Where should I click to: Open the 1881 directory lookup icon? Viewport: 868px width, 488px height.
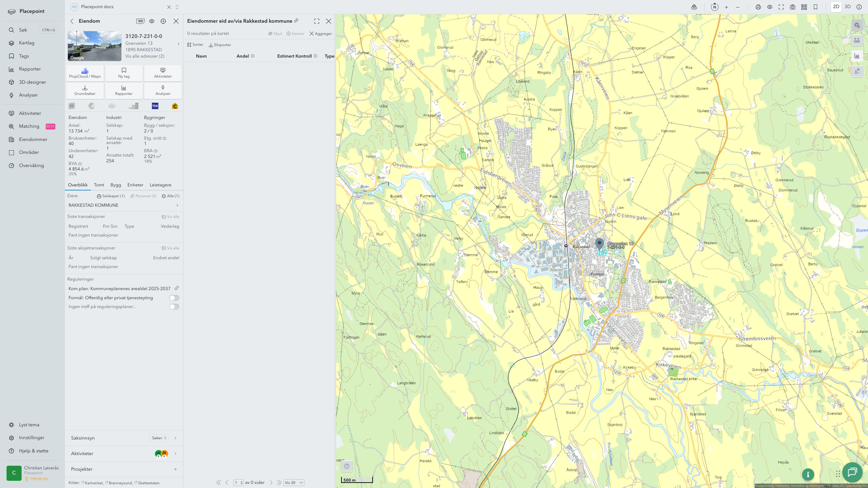(x=140, y=21)
